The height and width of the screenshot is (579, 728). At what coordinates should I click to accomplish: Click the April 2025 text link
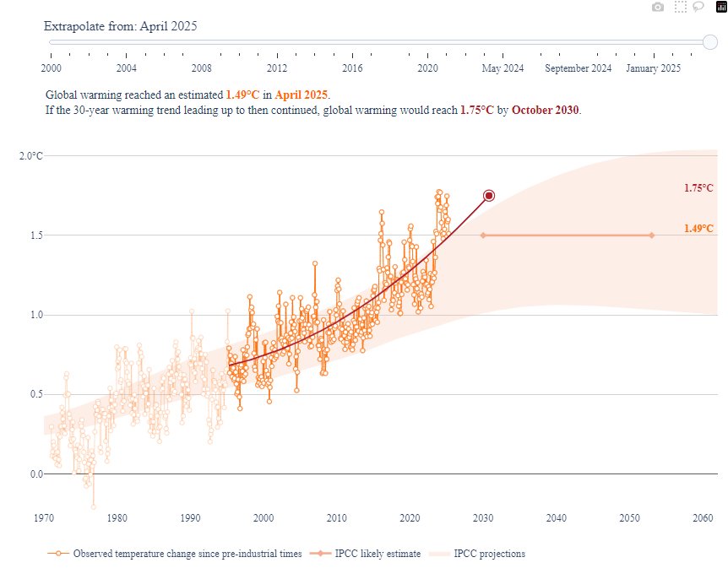[x=304, y=95]
